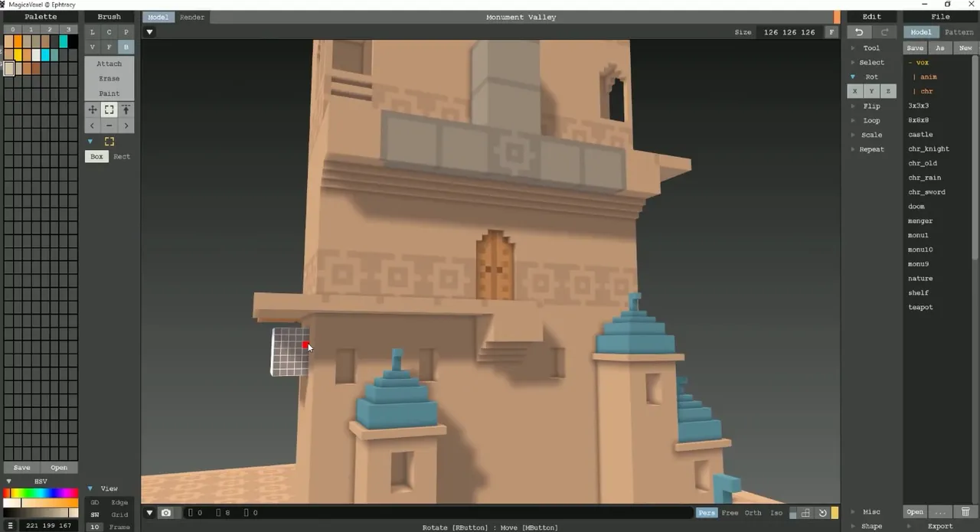Collapse the HSV color section
980x532 pixels.
[x=41, y=481]
